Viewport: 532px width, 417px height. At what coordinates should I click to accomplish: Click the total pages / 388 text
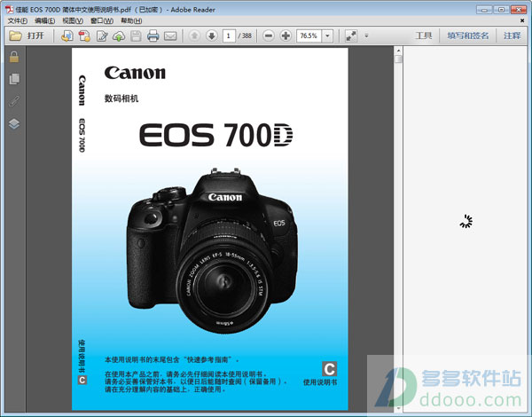click(x=245, y=35)
